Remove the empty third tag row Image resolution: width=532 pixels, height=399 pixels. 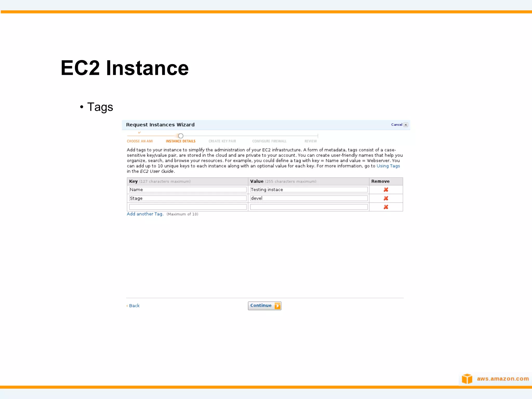pyautogui.click(x=386, y=207)
